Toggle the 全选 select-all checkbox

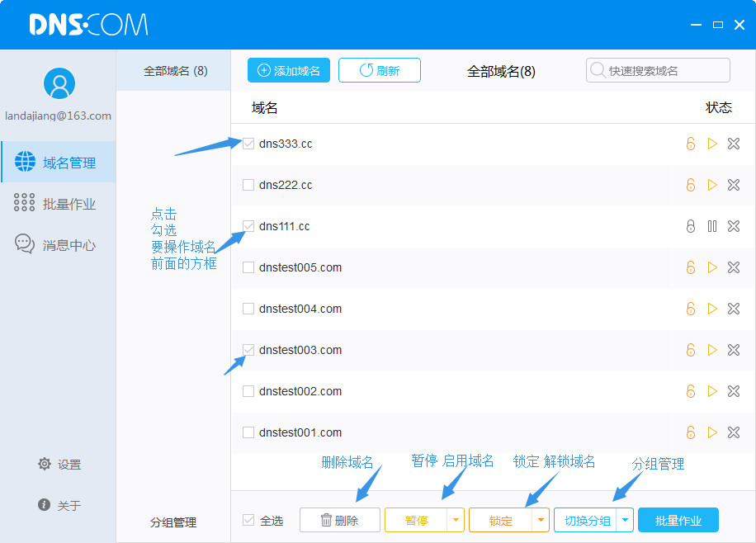(248, 520)
